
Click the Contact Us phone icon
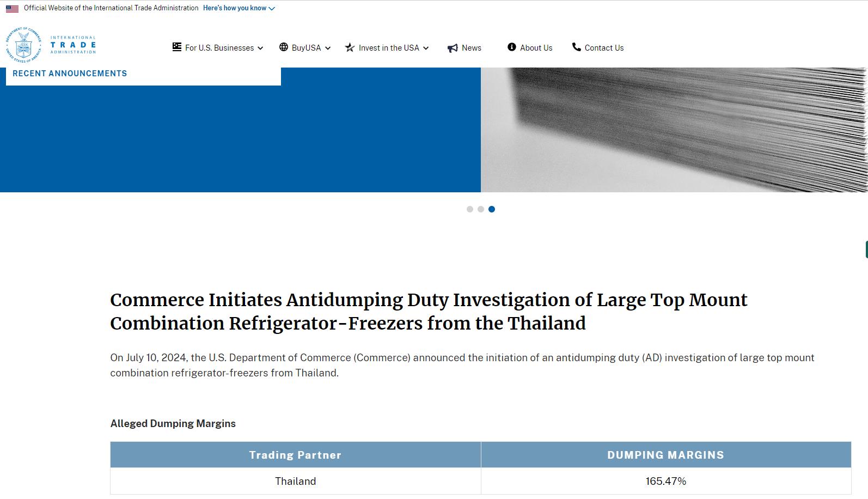pos(576,47)
